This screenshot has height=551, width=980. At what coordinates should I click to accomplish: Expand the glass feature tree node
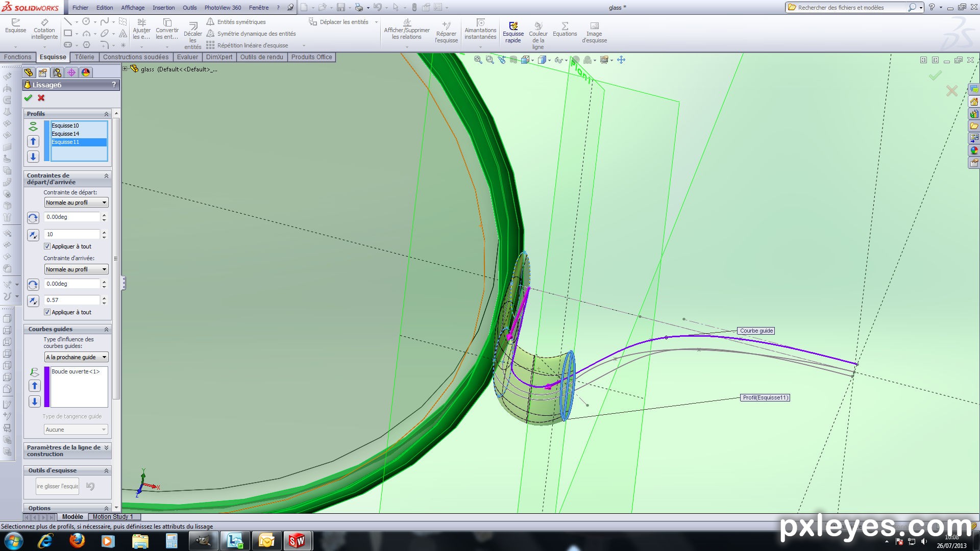click(x=125, y=68)
